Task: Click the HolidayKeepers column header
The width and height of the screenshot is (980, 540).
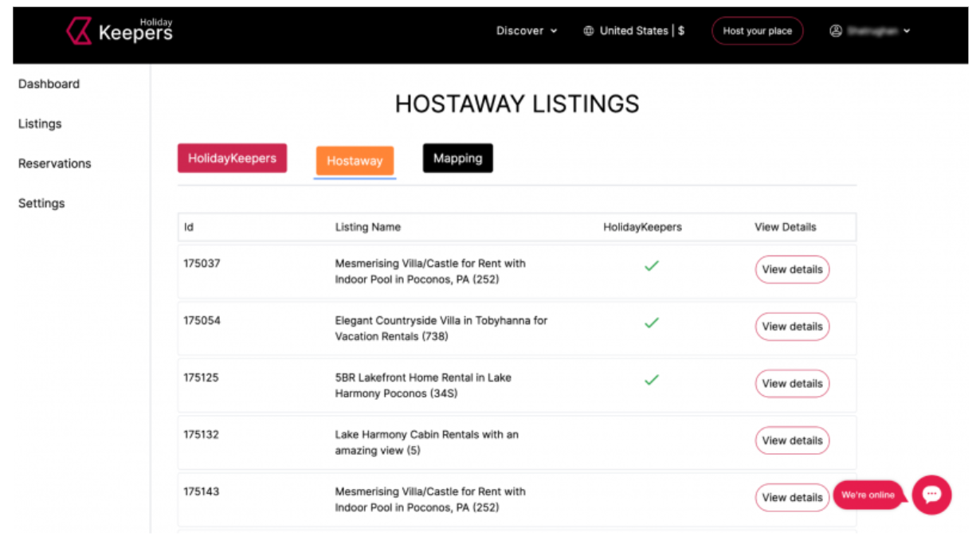Action: tap(642, 227)
